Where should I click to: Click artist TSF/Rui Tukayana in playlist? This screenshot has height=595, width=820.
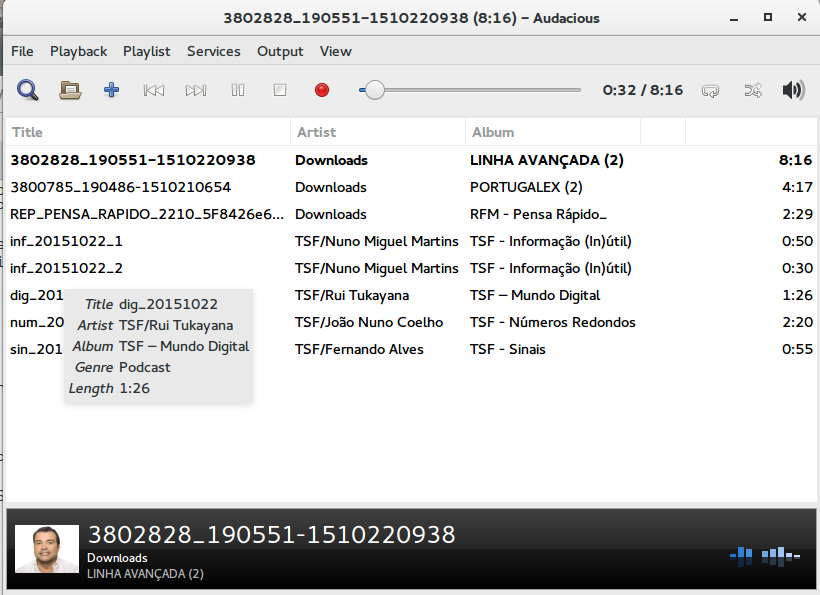(x=352, y=295)
